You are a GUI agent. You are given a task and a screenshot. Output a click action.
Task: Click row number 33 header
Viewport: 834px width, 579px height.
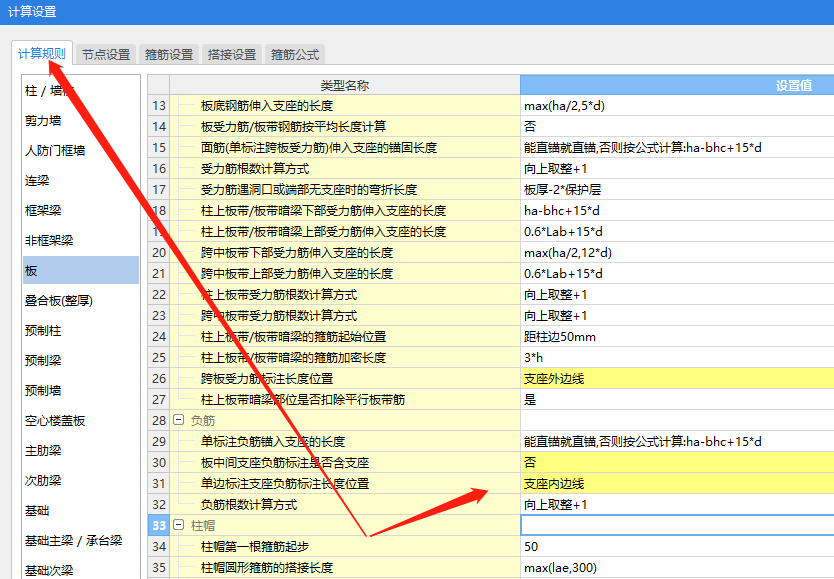[x=159, y=525]
